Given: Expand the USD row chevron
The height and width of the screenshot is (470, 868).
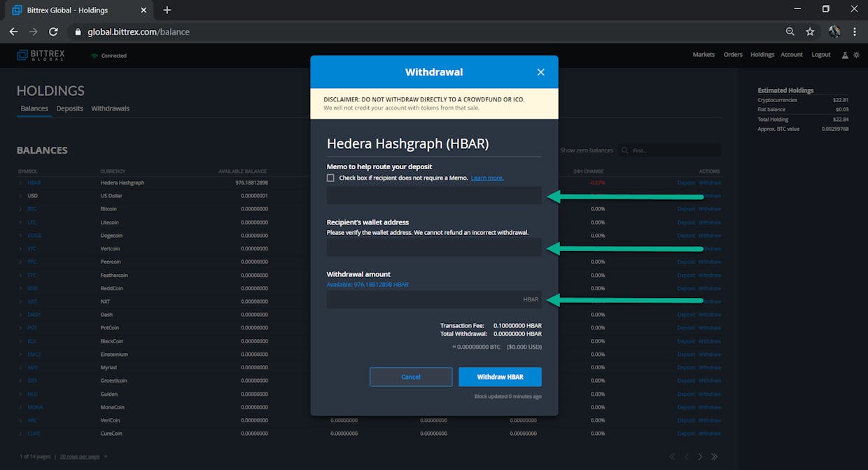Looking at the screenshot, I should 20,196.
